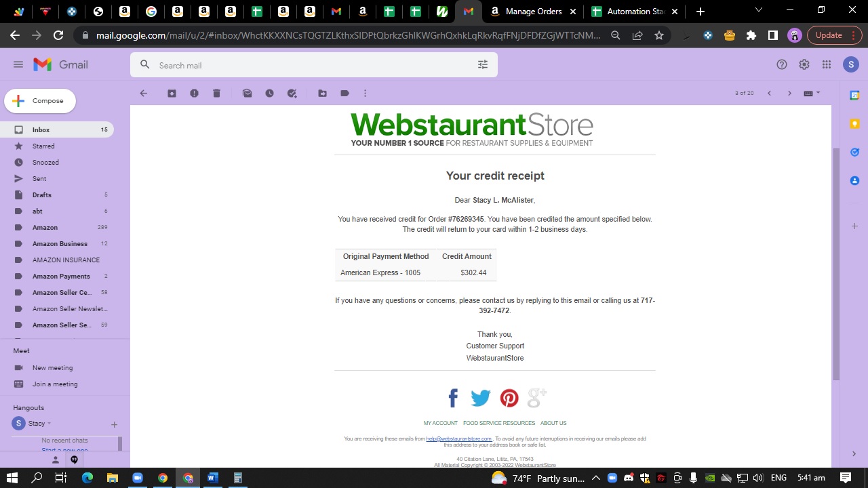Open the Sent folder
The image size is (868, 488).
(57, 178)
